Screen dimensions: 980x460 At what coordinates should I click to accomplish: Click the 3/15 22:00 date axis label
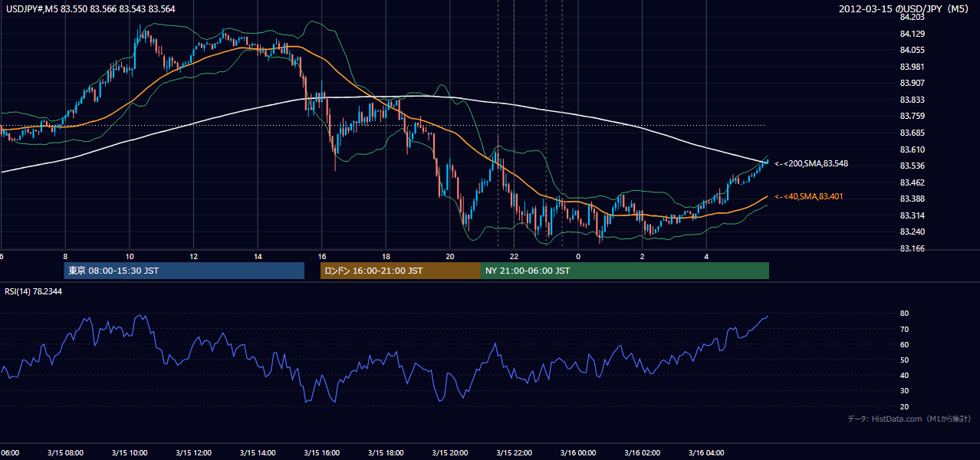pos(515,453)
